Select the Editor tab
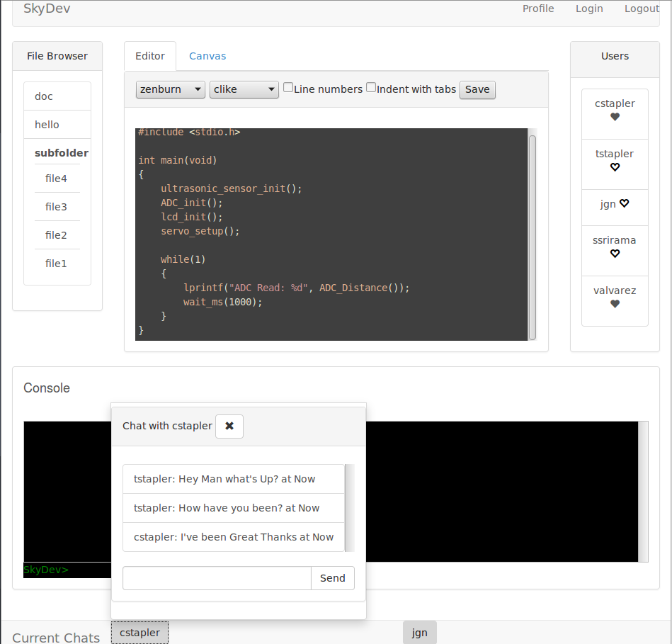Viewport: 672px width, 644px height. pos(150,56)
